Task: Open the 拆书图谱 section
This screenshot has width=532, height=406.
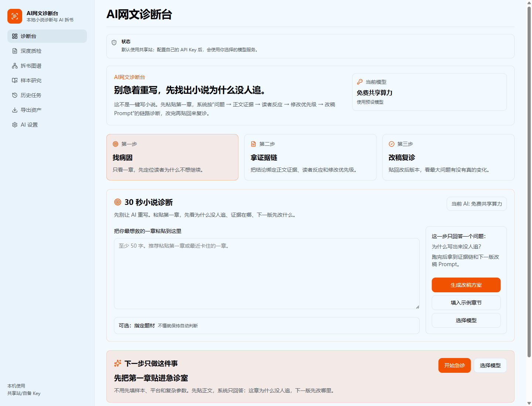Action: point(47,66)
